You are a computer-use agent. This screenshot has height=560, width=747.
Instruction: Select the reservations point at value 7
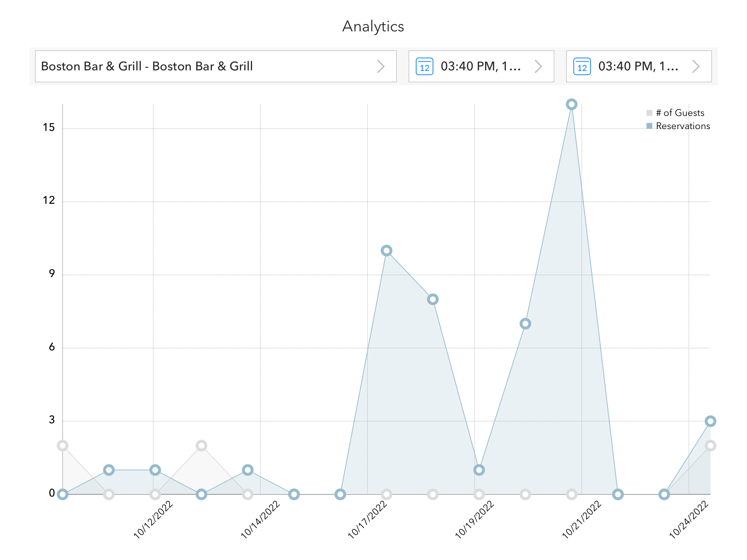click(x=525, y=324)
